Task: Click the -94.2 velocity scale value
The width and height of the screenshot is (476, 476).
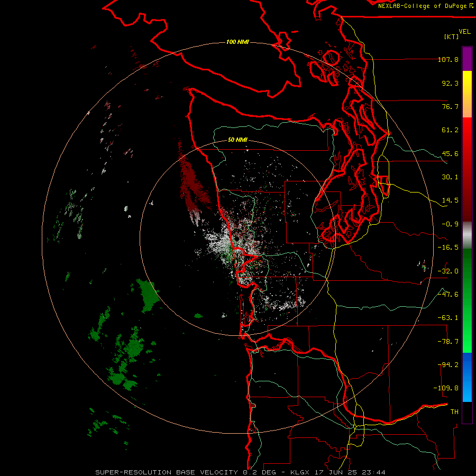Action: click(448, 365)
